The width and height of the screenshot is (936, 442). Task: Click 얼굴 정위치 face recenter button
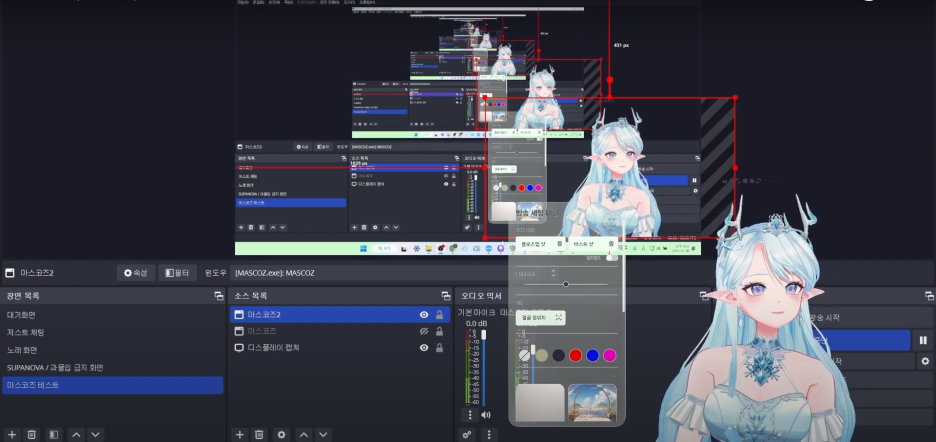[x=540, y=318]
